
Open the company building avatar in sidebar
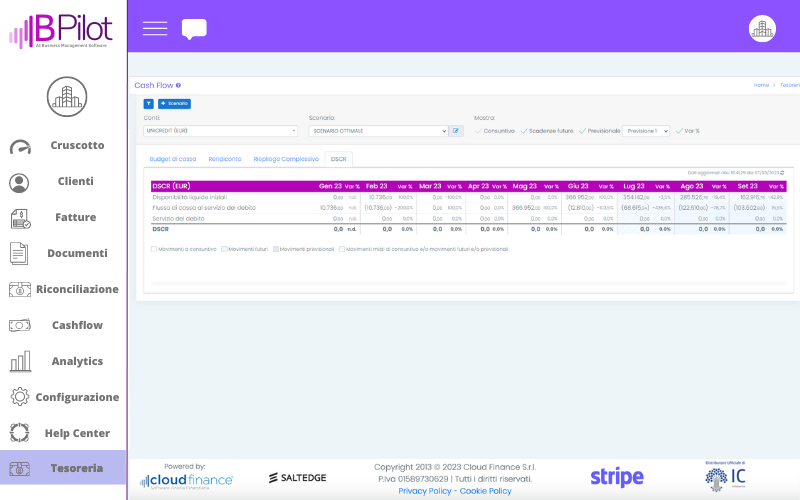pos(67,96)
